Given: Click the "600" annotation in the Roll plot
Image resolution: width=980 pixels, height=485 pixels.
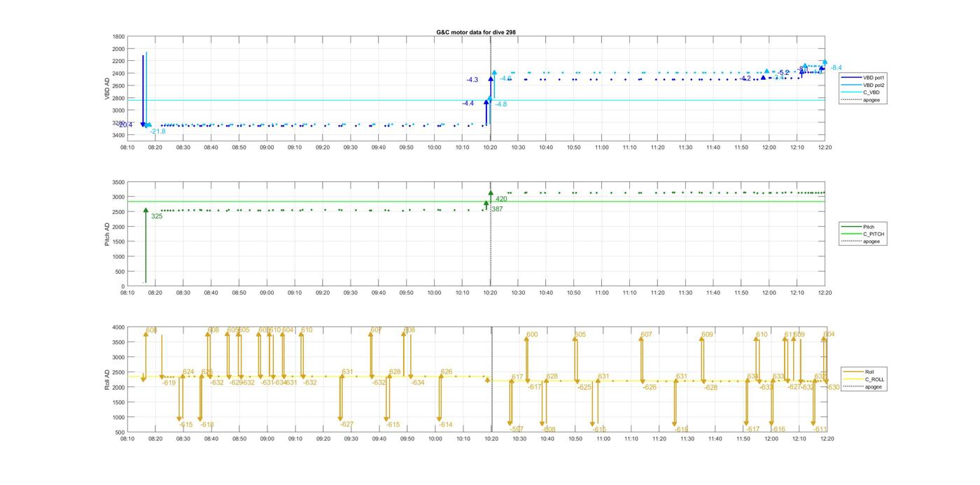Looking at the screenshot, I should point(532,335).
